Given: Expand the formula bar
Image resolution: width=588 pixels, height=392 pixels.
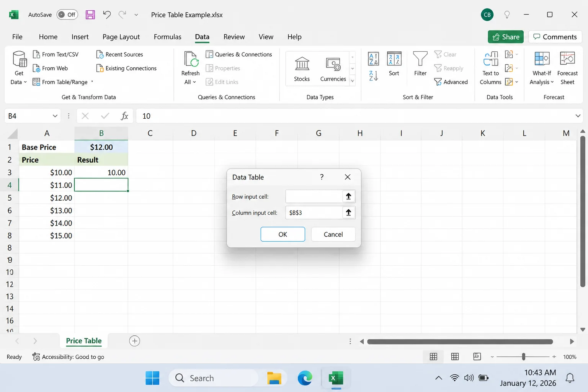Looking at the screenshot, I should point(578,116).
